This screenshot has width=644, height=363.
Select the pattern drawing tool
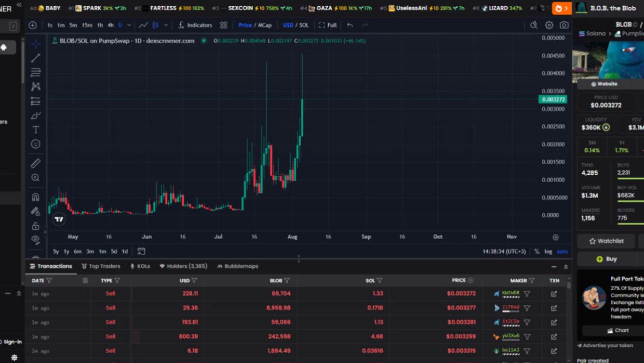click(35, 86)
